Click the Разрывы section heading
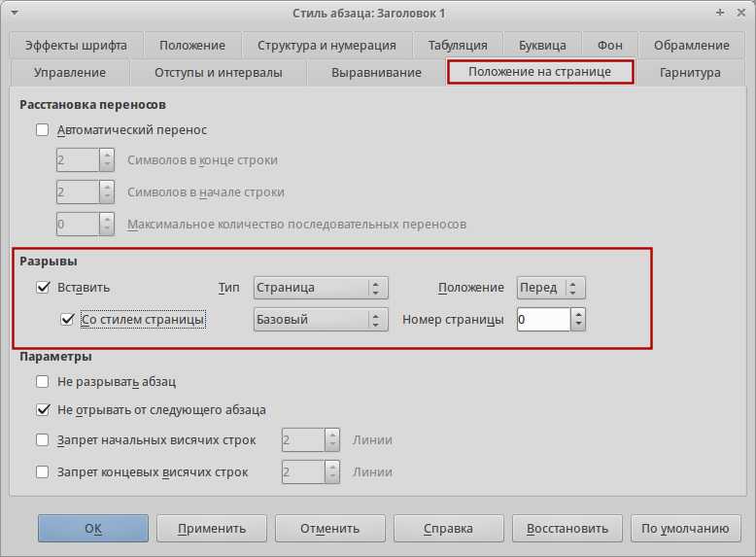 pos(49,261)
